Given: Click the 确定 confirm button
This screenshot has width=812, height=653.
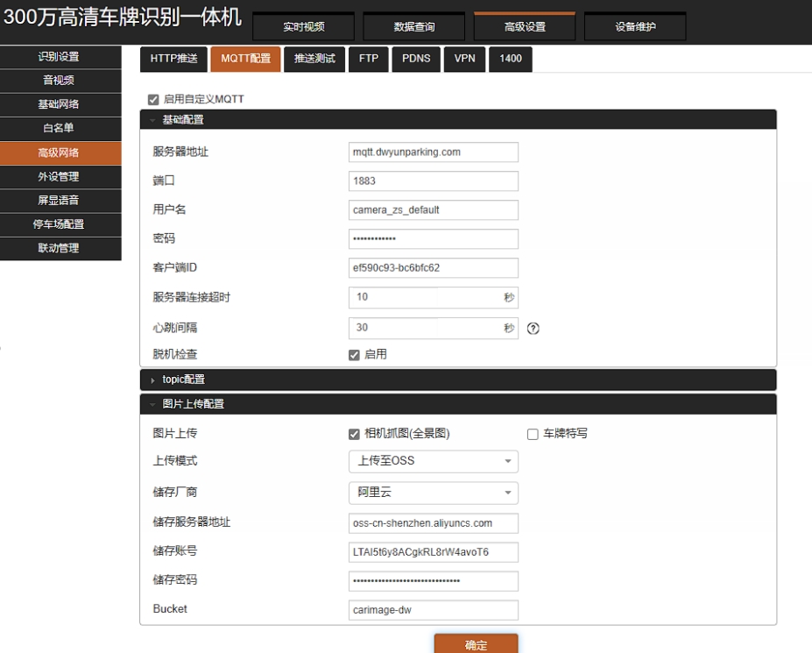Looking at the screenshot, I should pyautogui.click(x=475, y=643).
